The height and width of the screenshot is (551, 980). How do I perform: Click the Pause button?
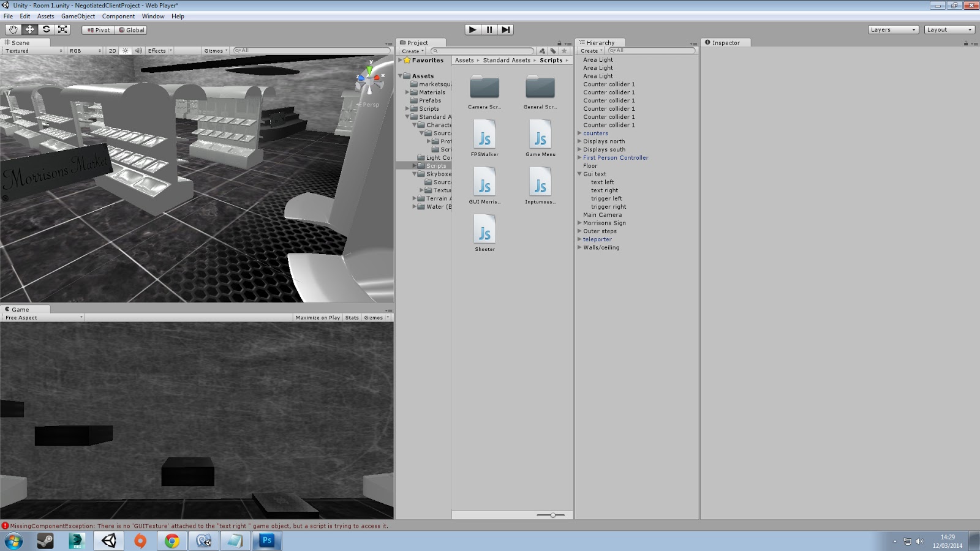pos(489,29)
